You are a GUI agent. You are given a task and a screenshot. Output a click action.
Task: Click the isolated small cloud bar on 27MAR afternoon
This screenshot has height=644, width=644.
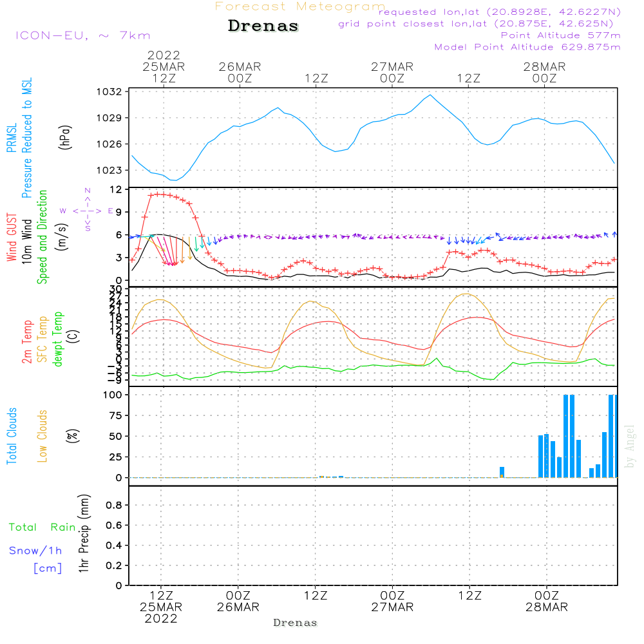tap(502, 472)
